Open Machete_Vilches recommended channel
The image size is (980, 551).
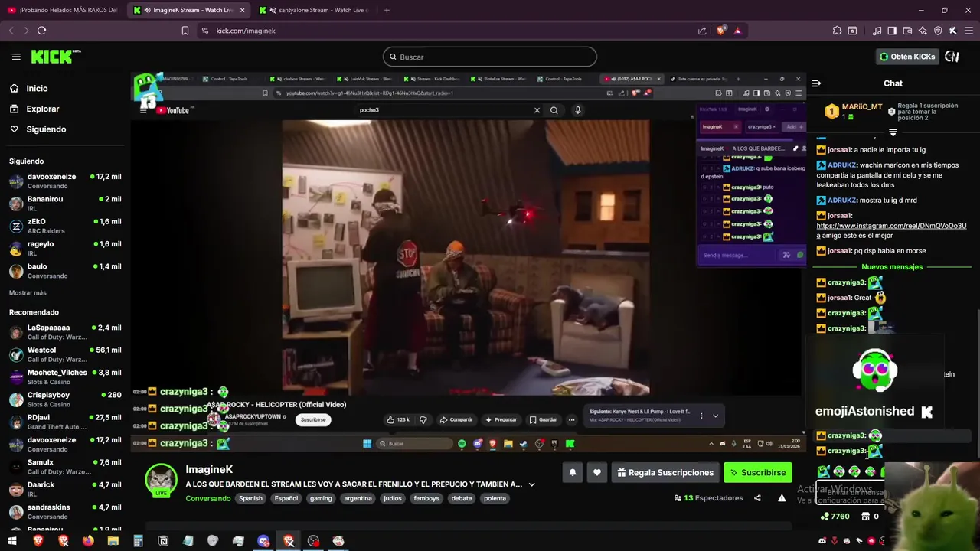coord(65,377)
